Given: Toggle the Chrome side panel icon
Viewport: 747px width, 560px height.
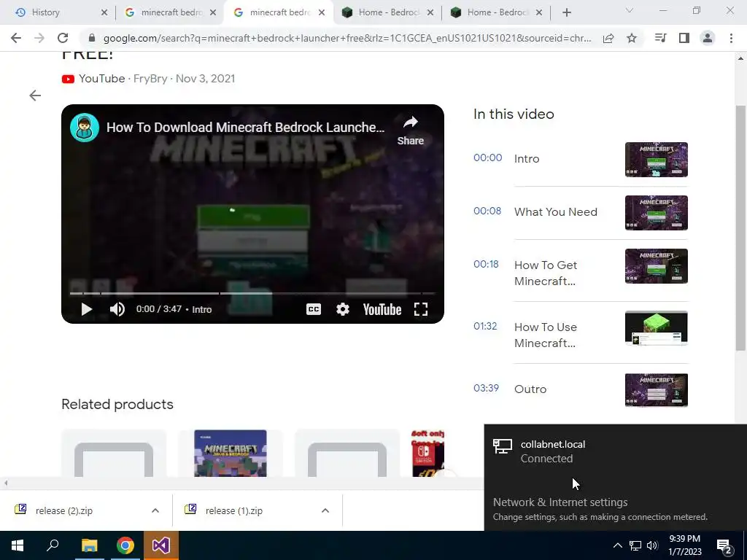Looking at the screenshot, I should pyautogui.click(x=684, y=38).
